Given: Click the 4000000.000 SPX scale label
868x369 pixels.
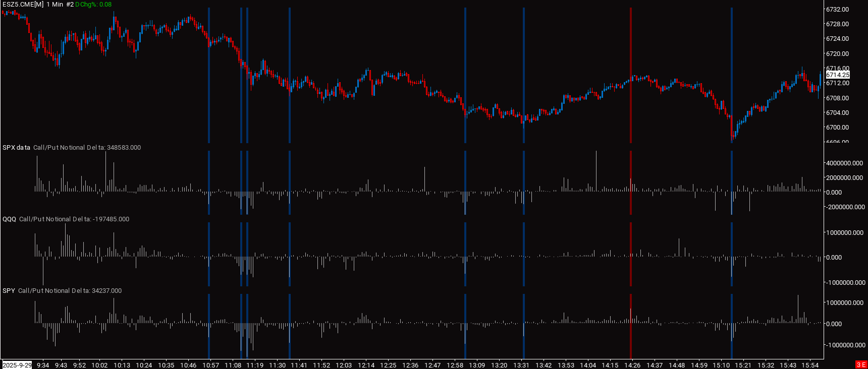Looking at the screenshot, I should [844, 163].
